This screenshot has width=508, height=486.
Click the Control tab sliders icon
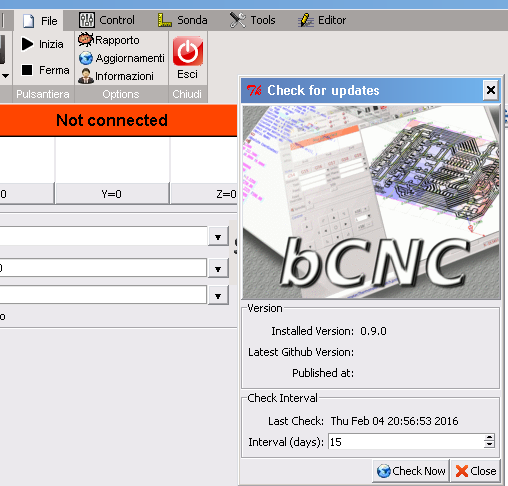(x=87, y=20)
